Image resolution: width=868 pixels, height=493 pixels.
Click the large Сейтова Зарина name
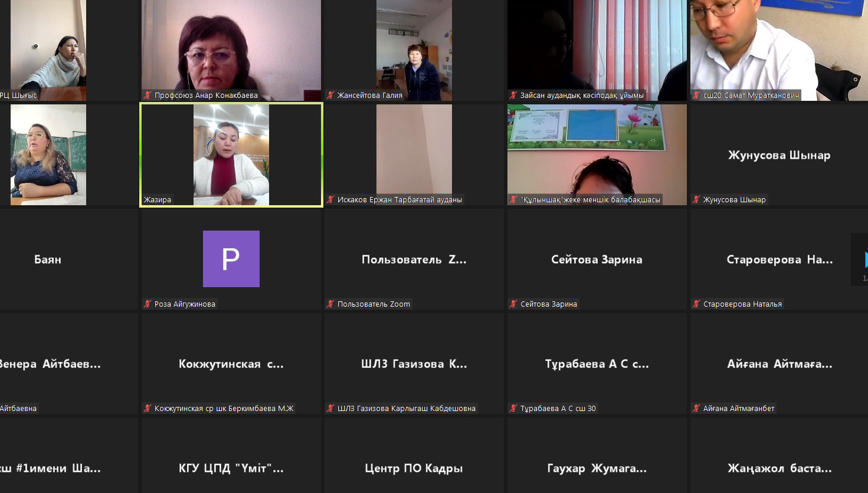pos(597,259)
